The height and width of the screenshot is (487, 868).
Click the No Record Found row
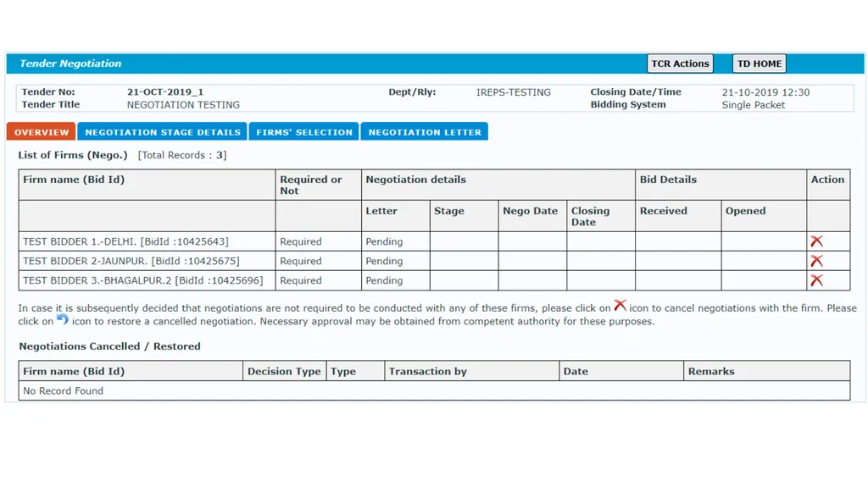(x=434, y=390)
